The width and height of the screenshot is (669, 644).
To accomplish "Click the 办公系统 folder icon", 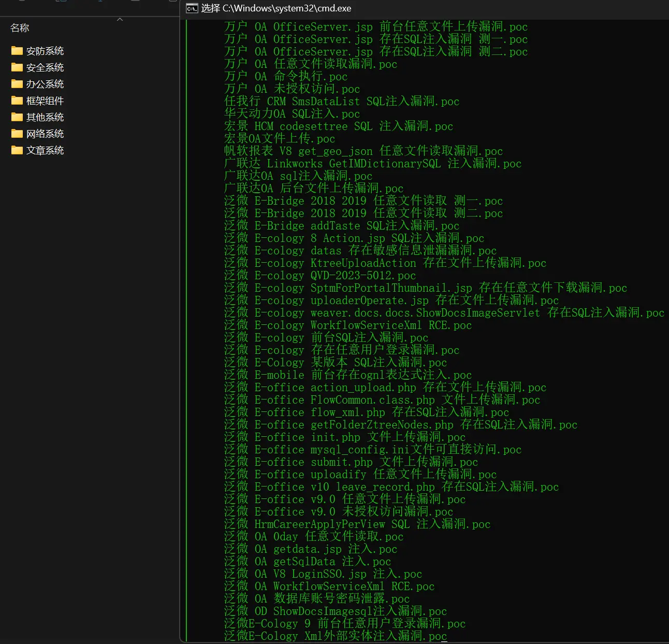I will [17, 84].
